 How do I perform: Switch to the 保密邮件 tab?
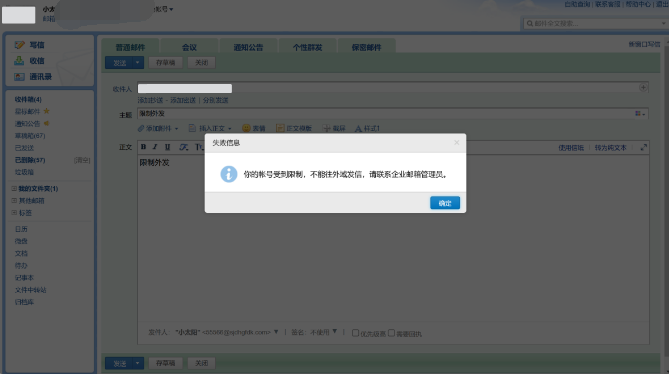[366, 47]
